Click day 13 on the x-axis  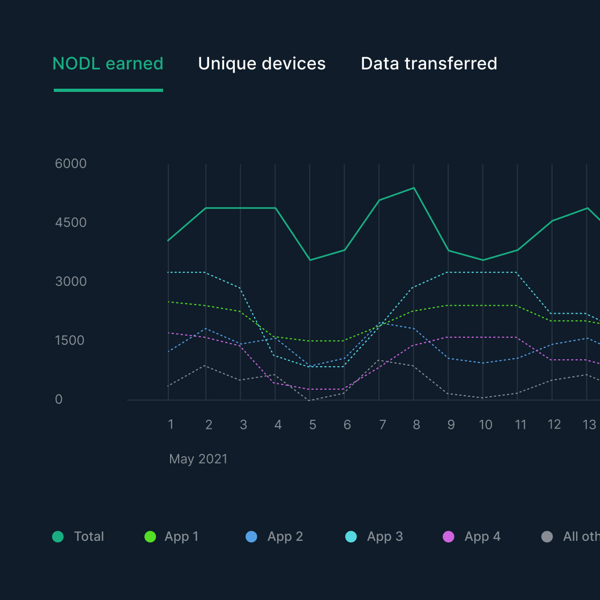click(x=589, y=425)
